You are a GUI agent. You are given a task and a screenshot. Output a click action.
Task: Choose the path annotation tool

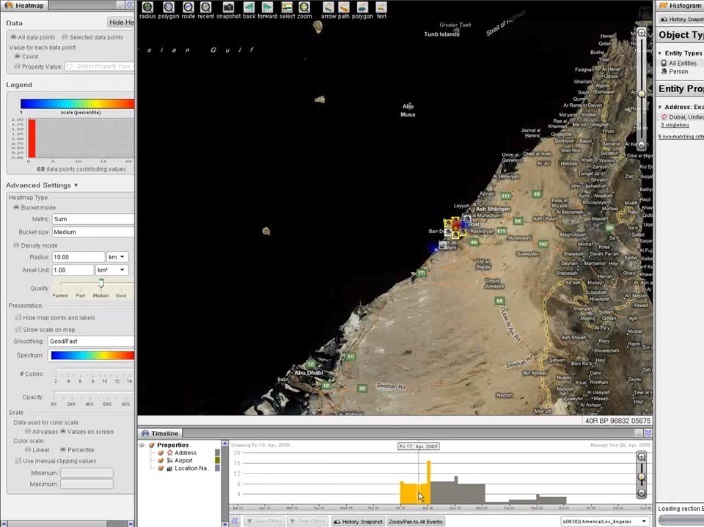pyautogui.click(x=343, y=7)
